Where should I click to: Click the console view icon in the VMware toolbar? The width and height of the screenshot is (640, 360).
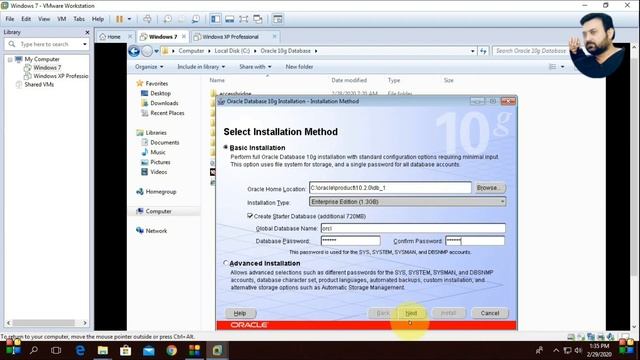(x=278, y=19)
